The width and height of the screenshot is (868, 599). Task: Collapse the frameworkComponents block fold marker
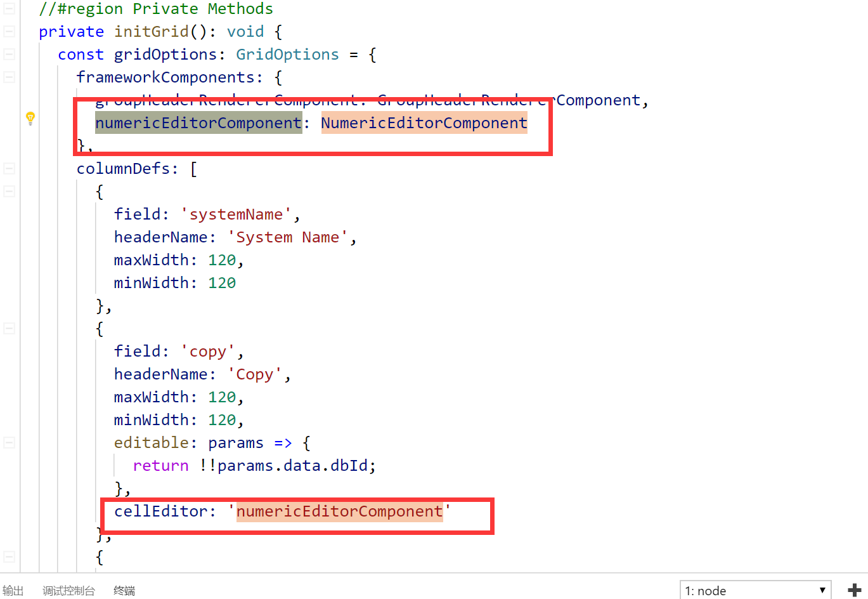tap(8, 77)
